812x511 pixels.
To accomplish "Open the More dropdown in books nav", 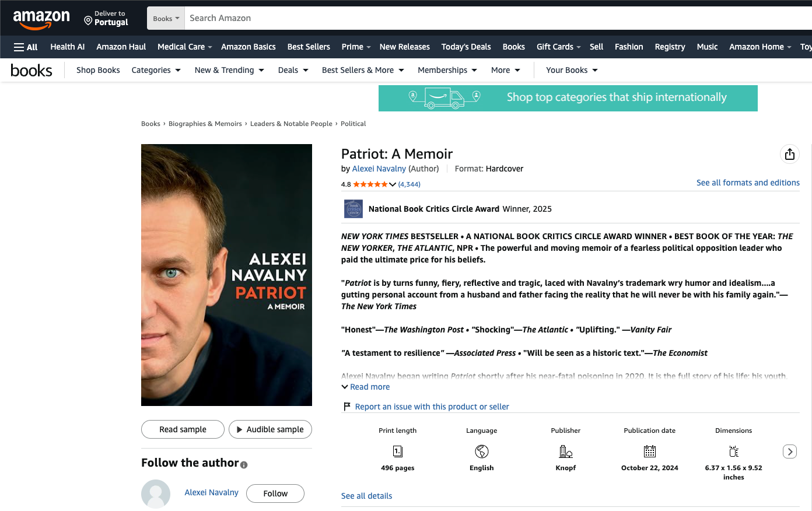I will (506, 70).
